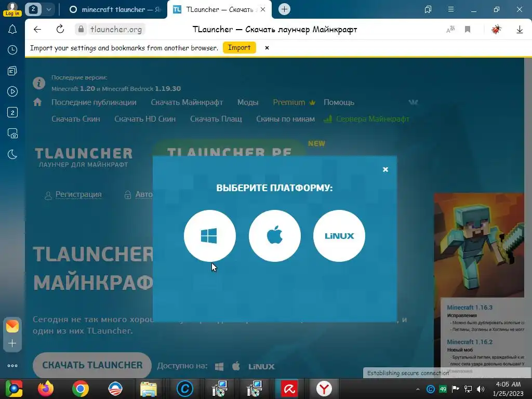This screenshot has width=532, height=399.
Task: Open Помощь menu item
Action: tap(339, 102)
